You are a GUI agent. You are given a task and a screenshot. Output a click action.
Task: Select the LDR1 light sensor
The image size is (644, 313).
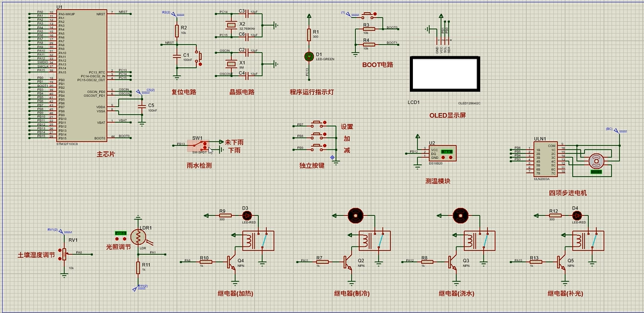coord(138,237)
